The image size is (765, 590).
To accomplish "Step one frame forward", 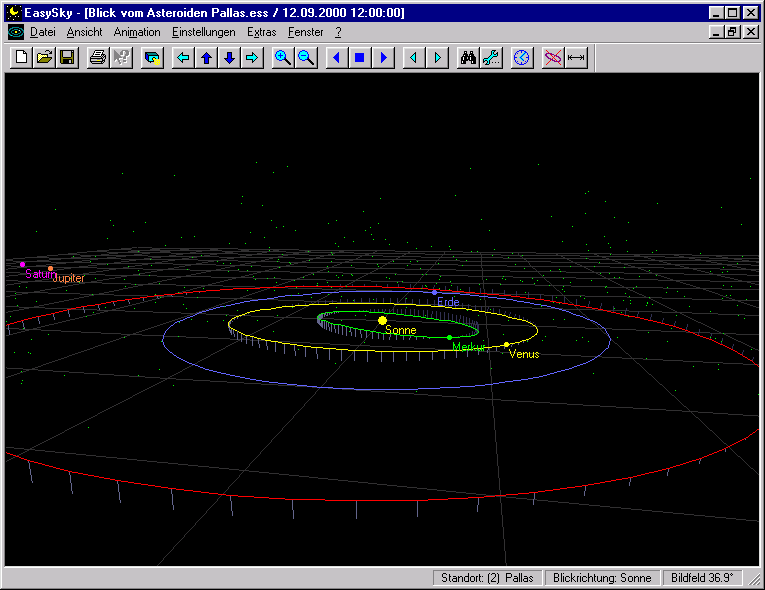I will coord(437,58).
